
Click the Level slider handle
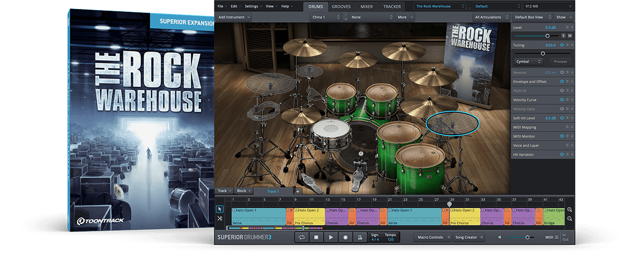click(547, 35)
